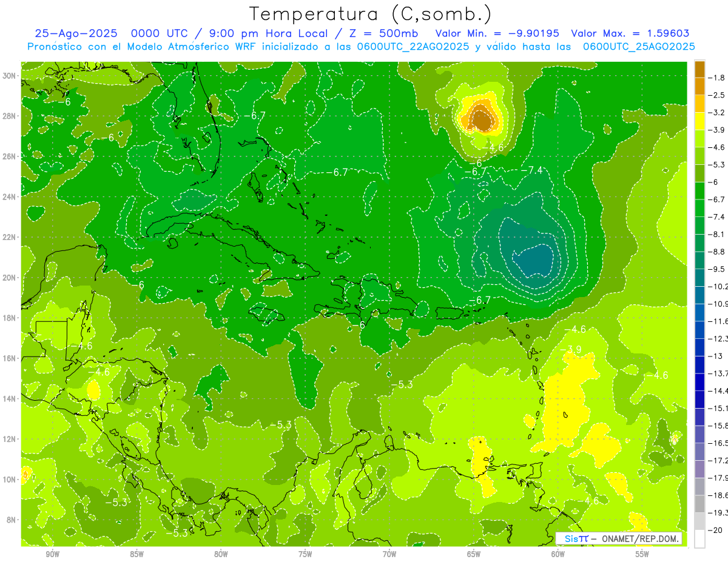Screen dimensions: 728x562
Task: Click the "90W" longitude axis label
Action: click(52, 554)
